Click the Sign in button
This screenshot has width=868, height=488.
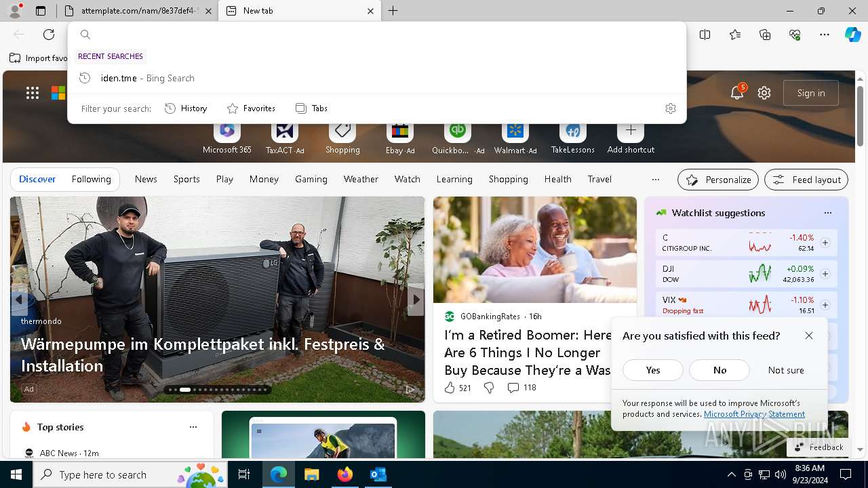click(x=811, y=93)
